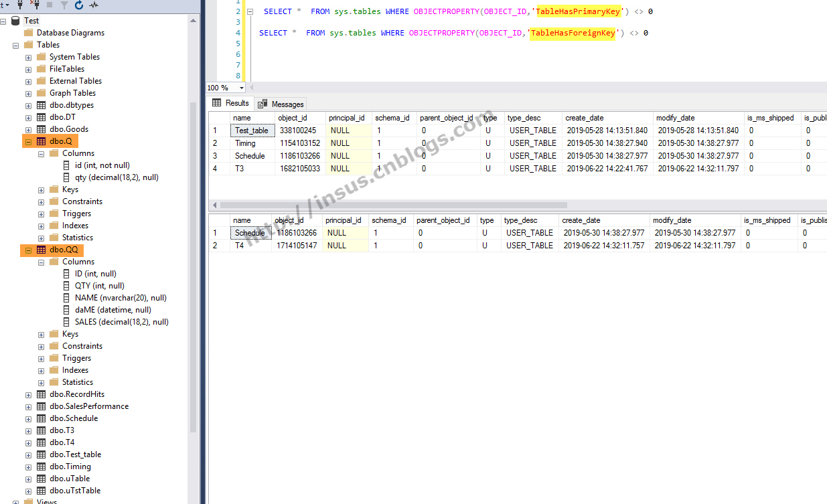Click the Test database cylinder icon
827x504 pixels.
[16, 21]
